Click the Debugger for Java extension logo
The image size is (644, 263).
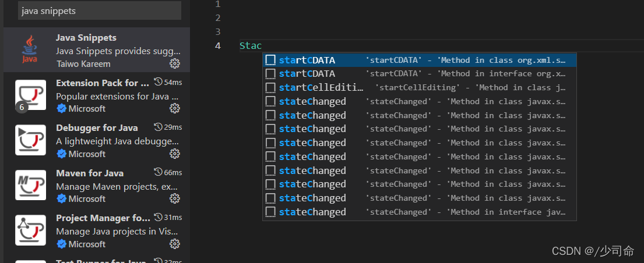click(x=30, y=140)
